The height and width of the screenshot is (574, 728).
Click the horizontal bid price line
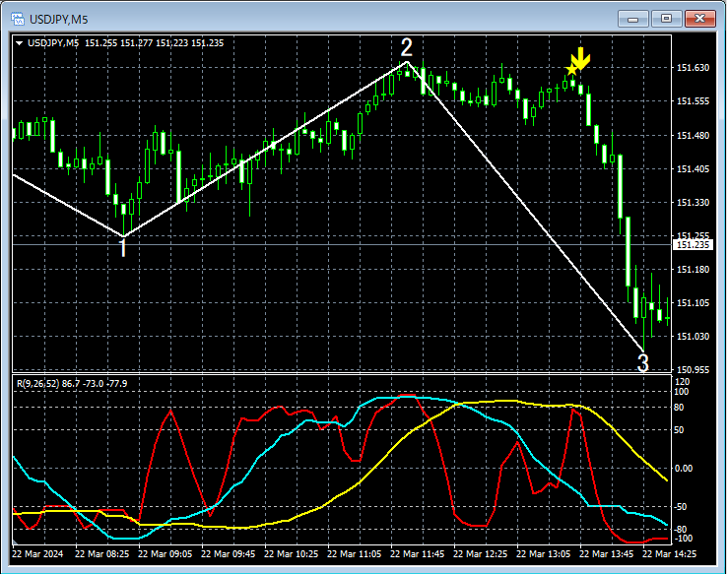pyautogui.click(x=342, y=244)
